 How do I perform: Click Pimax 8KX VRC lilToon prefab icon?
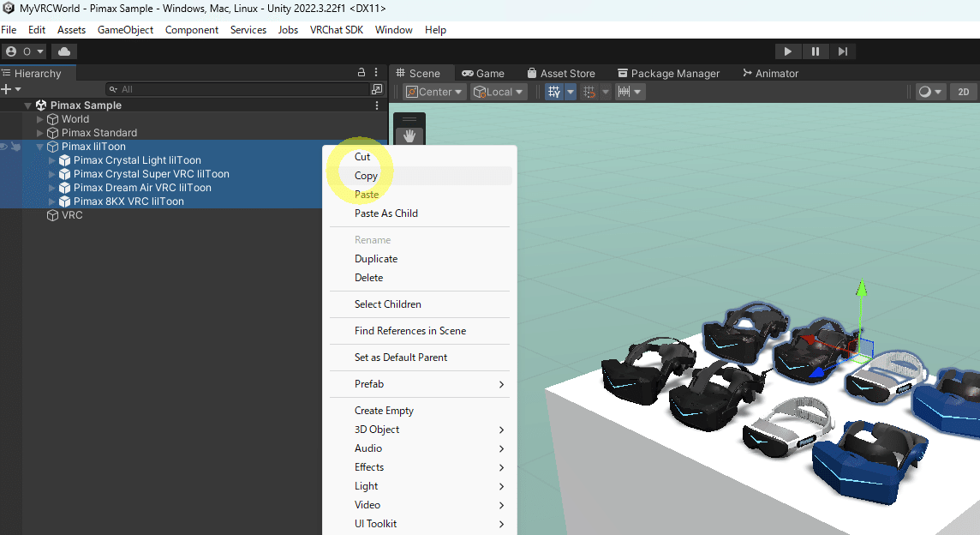point(64,201)
